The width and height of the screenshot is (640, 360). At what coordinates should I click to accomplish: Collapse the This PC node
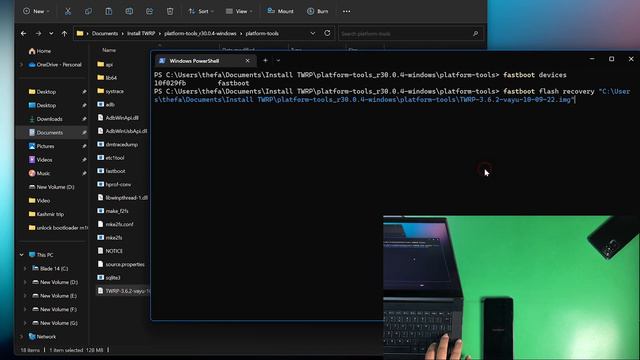[21, 255]
